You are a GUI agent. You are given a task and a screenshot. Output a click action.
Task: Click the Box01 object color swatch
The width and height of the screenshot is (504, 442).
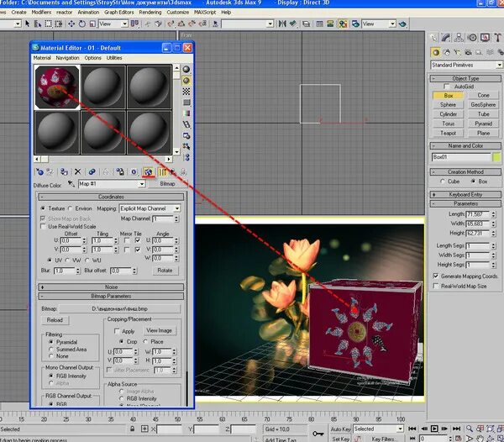[x=496, y=157]
